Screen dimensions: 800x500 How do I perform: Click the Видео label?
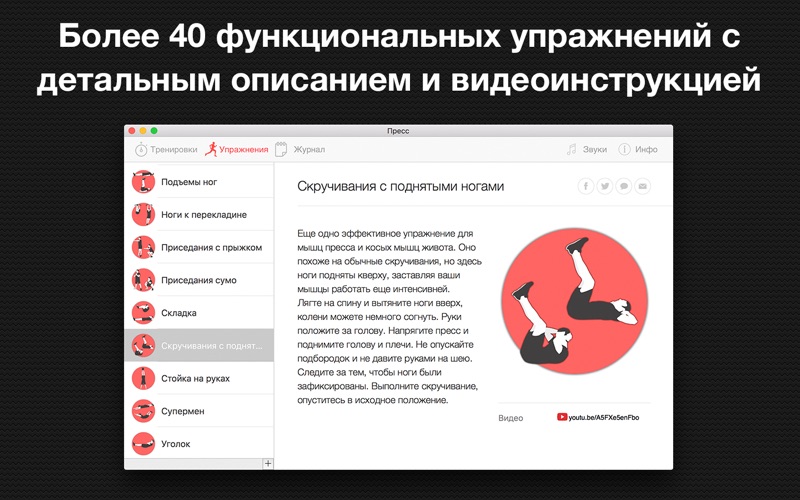(x=511, y=418)
